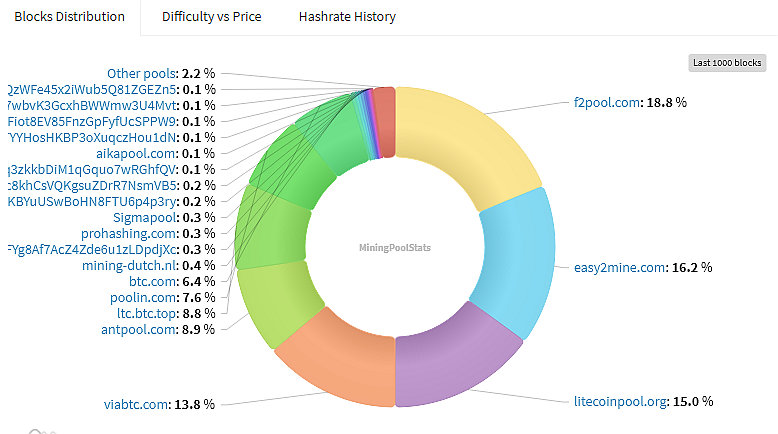Open the poolin.com link

143,298
